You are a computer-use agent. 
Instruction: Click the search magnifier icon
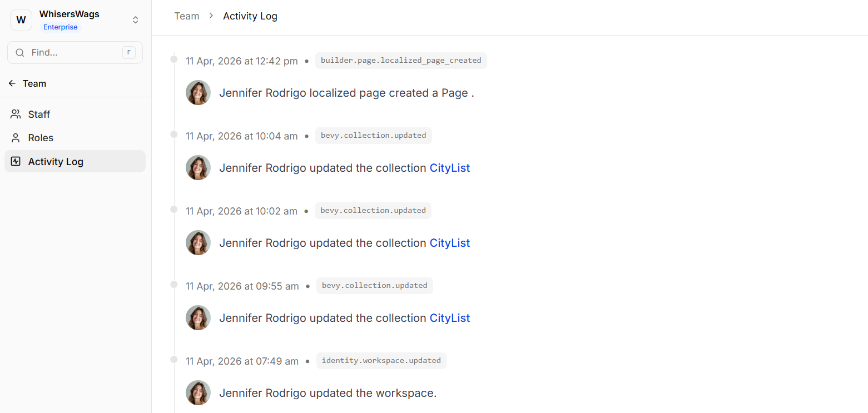pos(20,53)
